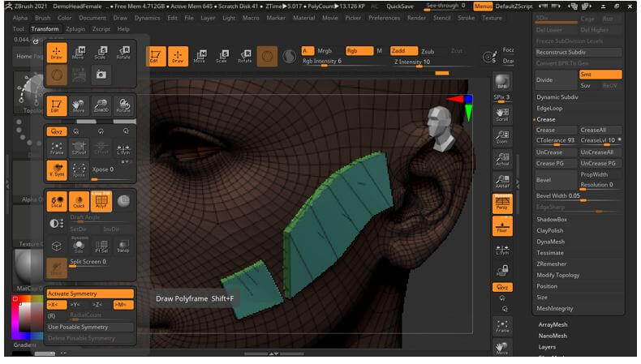Click the Frame icon in the Transform panel
This screenshot has height=364, width=641.
point(57,148)
